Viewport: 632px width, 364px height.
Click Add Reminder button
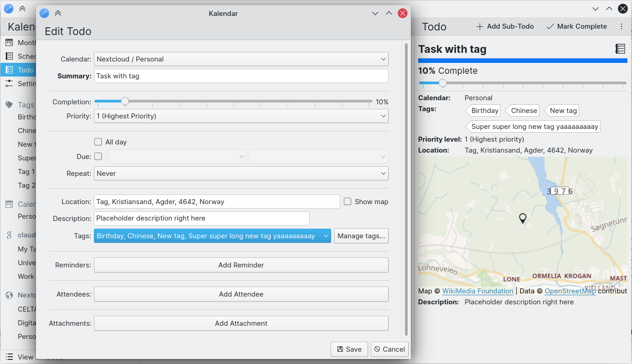pos(241,265)
